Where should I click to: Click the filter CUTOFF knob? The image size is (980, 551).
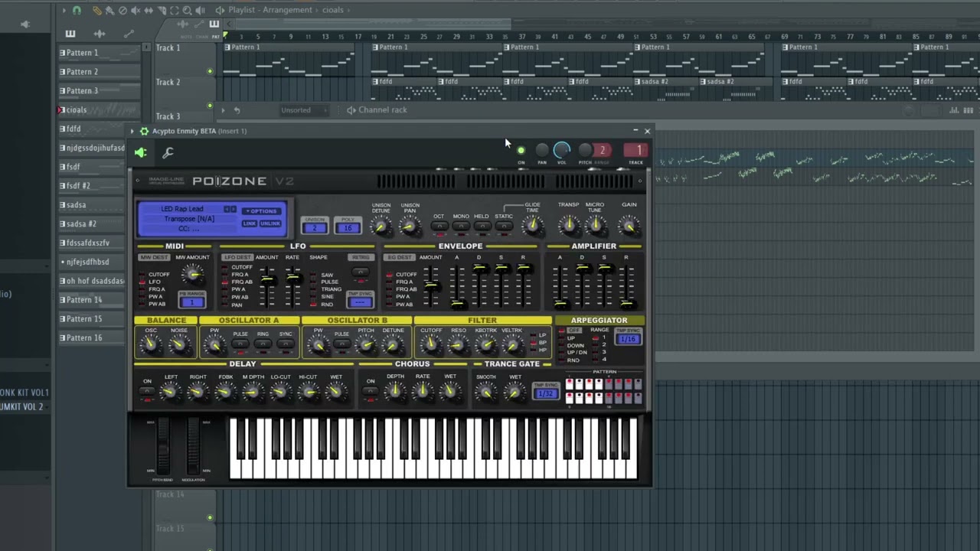[431, 345]
